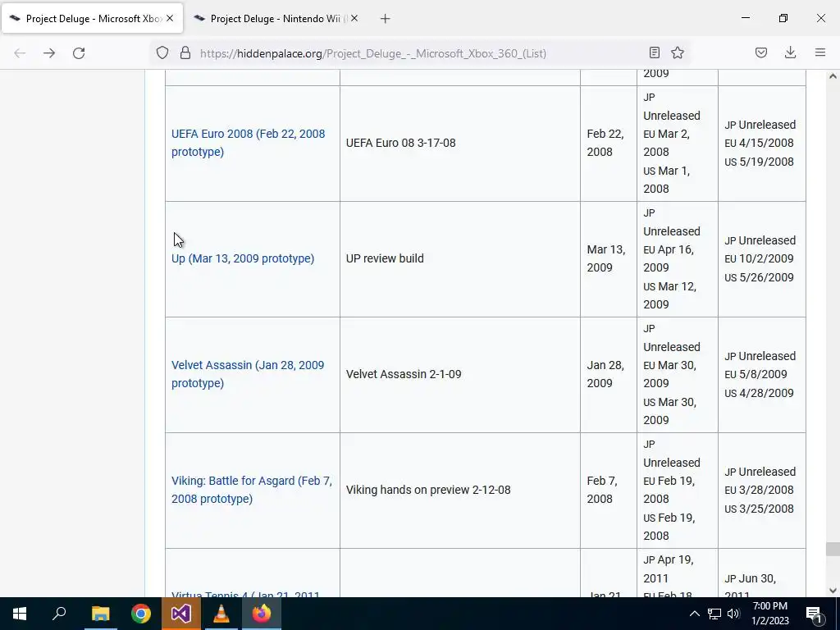Click the Firefox taskbar icon
Screen dimensions: 840x630
tap(262, 614)
